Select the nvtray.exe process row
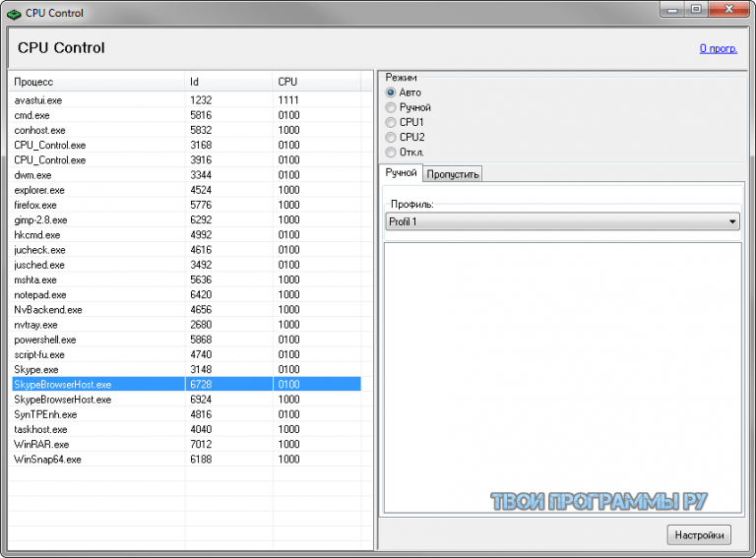The height and width of the screenshot is (558, 756). click(x=186, y=325)
